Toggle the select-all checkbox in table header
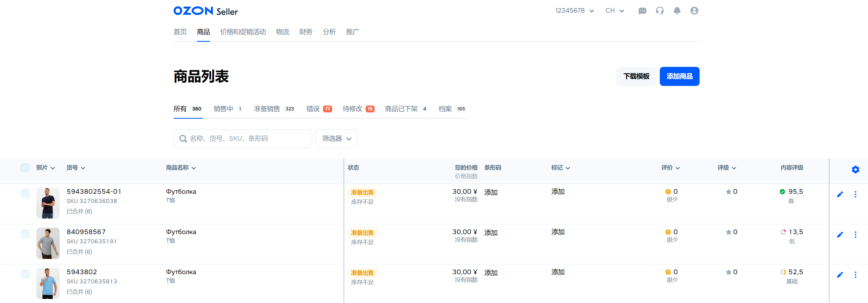The image size is (868, 303). point(25,168)
